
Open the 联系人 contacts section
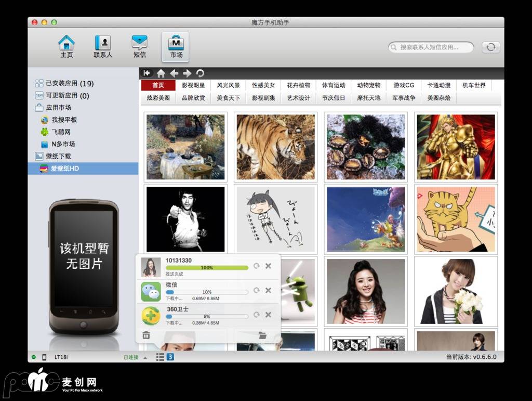[x=103, y=46]
